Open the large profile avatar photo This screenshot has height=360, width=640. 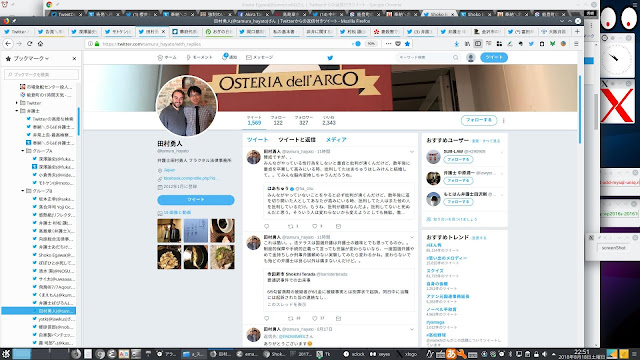click(x=187, y=106)
